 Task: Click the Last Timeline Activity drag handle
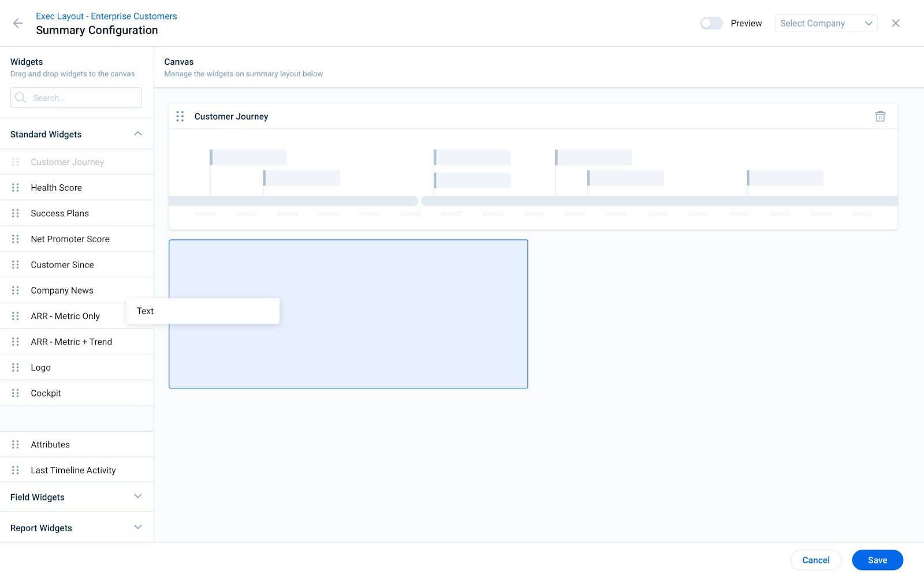tap(16, 469)
